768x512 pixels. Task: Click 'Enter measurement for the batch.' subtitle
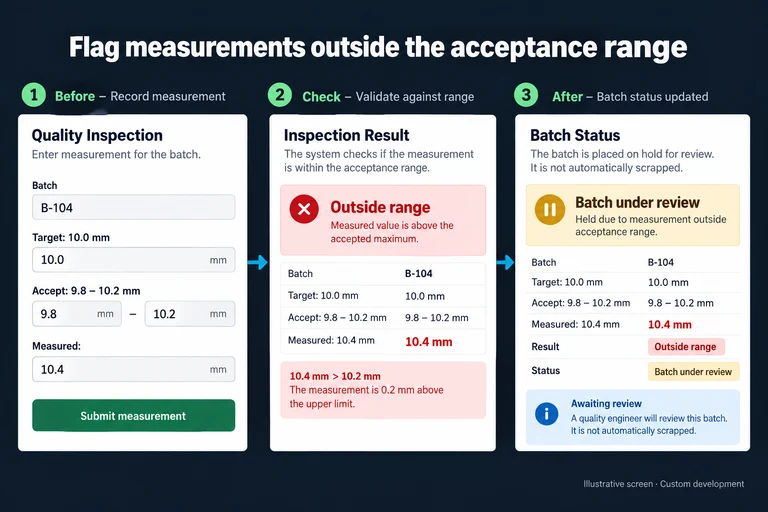117,154
